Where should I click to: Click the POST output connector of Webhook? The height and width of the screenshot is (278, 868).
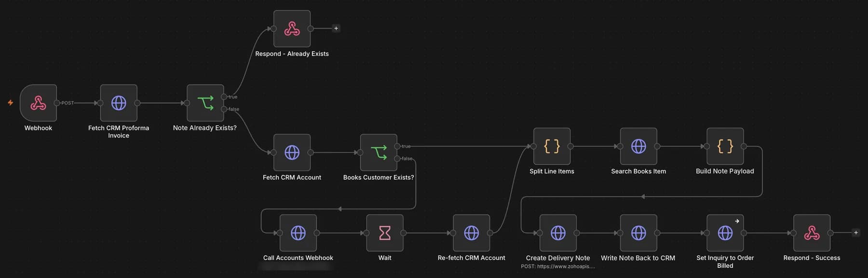57,103
